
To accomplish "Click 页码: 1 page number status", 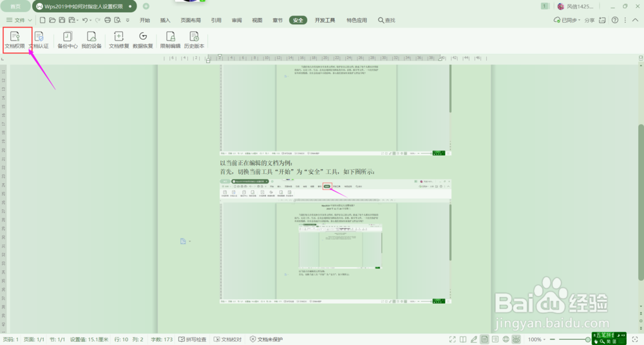I will (x=10, y=339).
